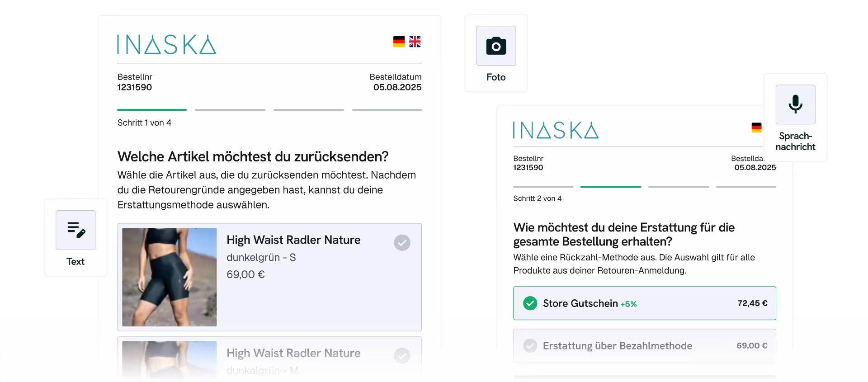
Task: Click the 72,45 € voucher amount
Action: pyautogui.click(x=752, y=303)
